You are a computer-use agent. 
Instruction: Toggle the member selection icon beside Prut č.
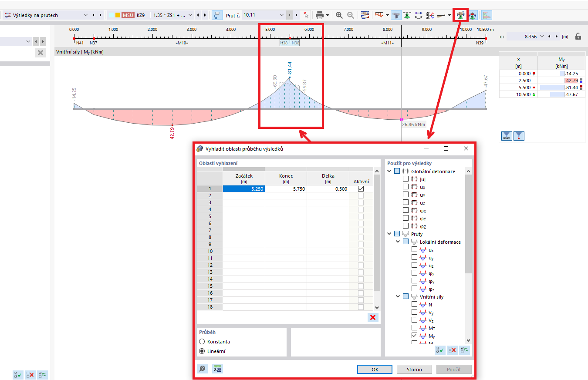coord(217,15)
